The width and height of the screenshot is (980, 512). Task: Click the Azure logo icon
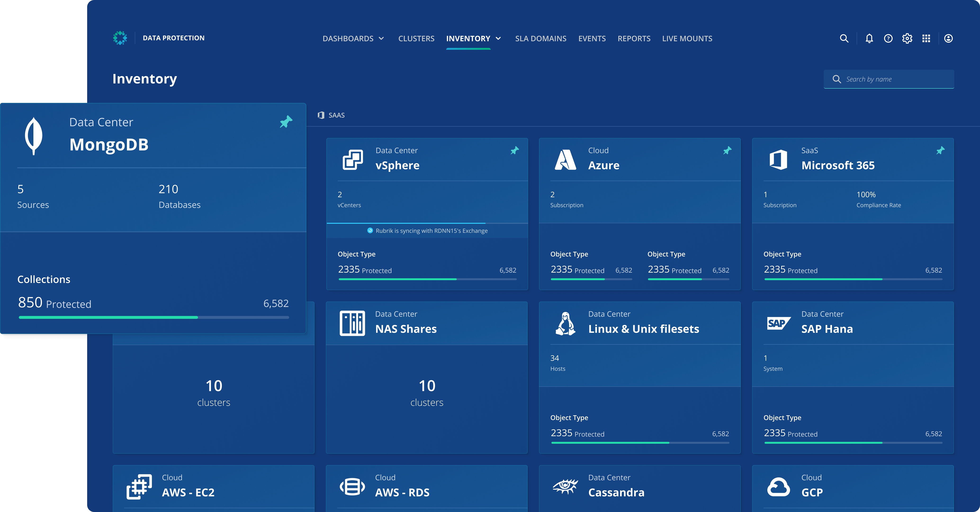[x=565, y=160]
